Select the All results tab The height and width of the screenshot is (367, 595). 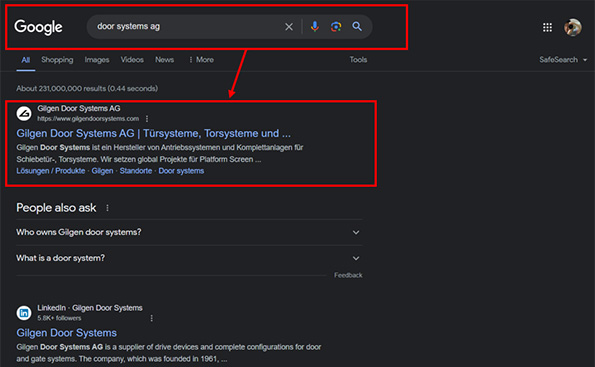(x=25, y=60)
